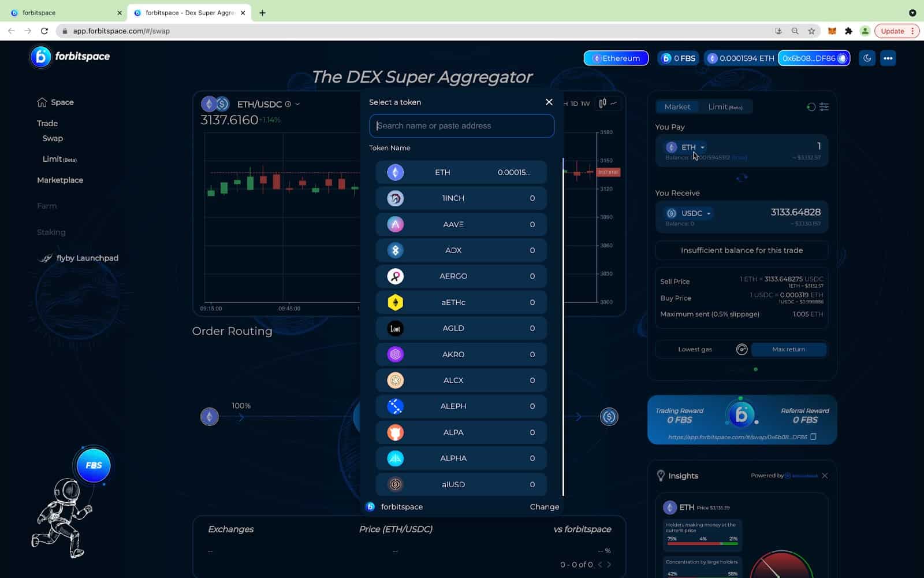Go to next exchanges page arrow
The width and height of the screenshot is (924, 578).
(609, 565)
